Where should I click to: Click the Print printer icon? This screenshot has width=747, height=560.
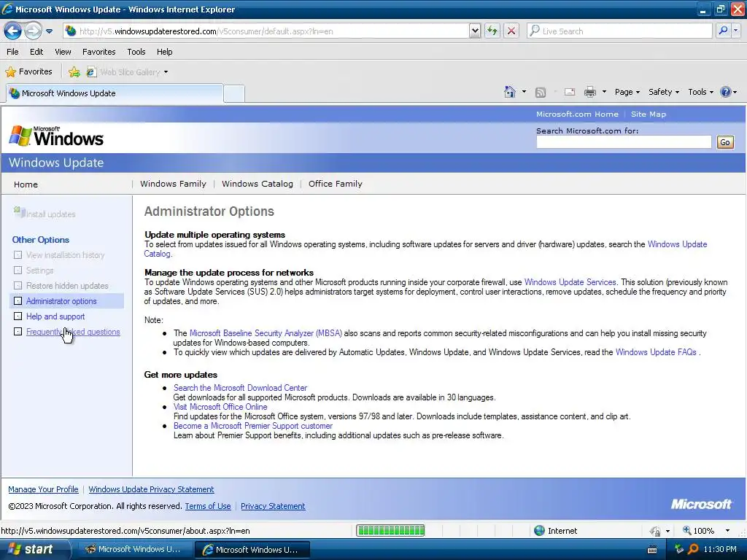pyautogui.click(x=589, y=92)
